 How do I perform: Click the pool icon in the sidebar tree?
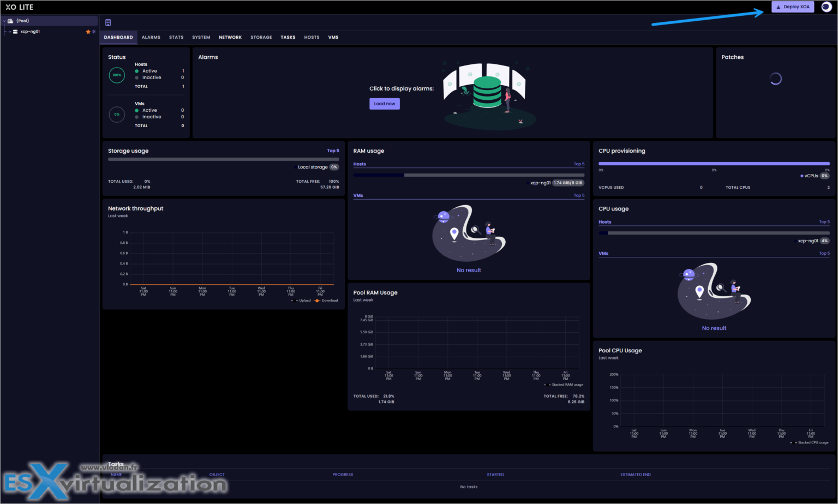(x=10, y=21)
